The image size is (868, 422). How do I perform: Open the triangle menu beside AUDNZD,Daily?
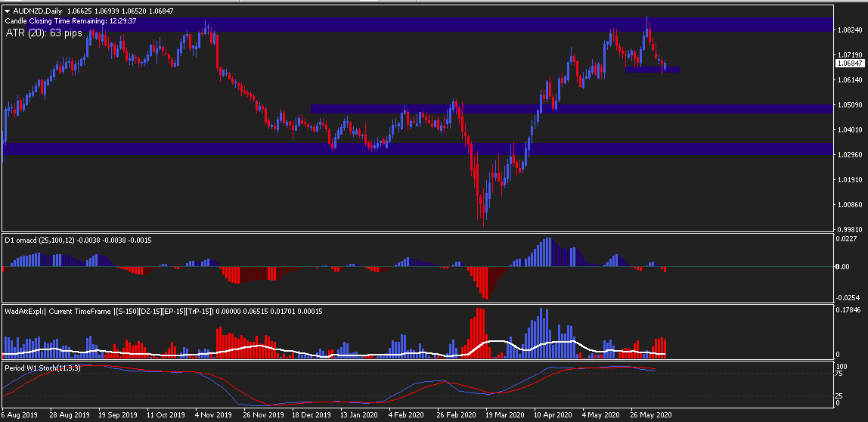click(8, 11)
